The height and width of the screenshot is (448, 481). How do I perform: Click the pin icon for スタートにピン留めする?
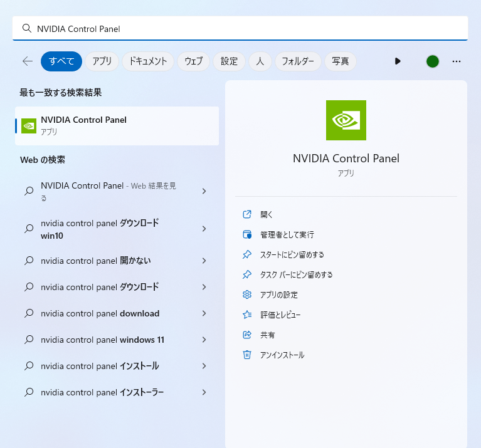pyautogui.click(x=247, y=254)
